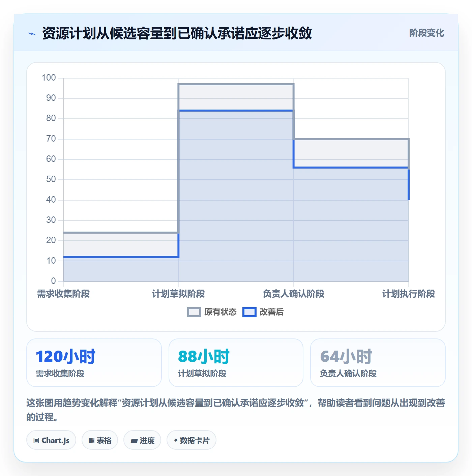
Task: Click the description paragraph starting with 这张图用趋势变化解释
Action: (236, 410)
